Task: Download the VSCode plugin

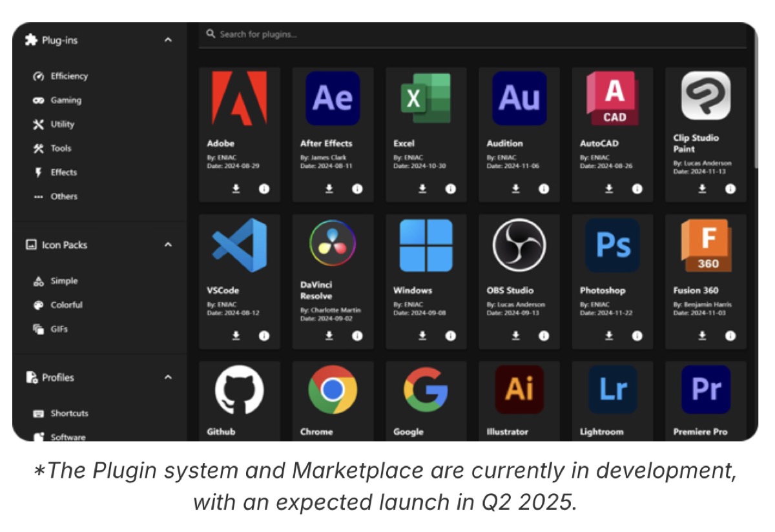Action: click(x=236, y=336)
